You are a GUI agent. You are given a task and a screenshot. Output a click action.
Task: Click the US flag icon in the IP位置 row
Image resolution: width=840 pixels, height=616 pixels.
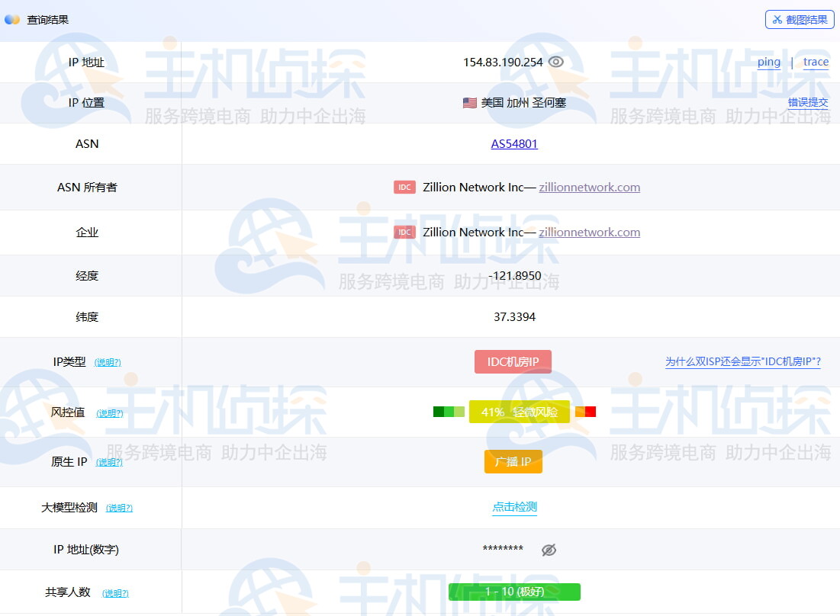[x=469, y=102]
